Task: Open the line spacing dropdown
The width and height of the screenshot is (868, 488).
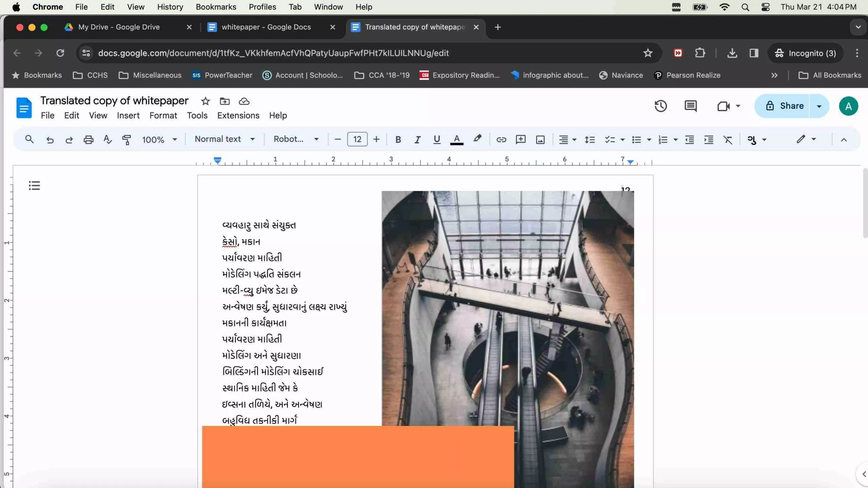Action: (x=590, y=139)
